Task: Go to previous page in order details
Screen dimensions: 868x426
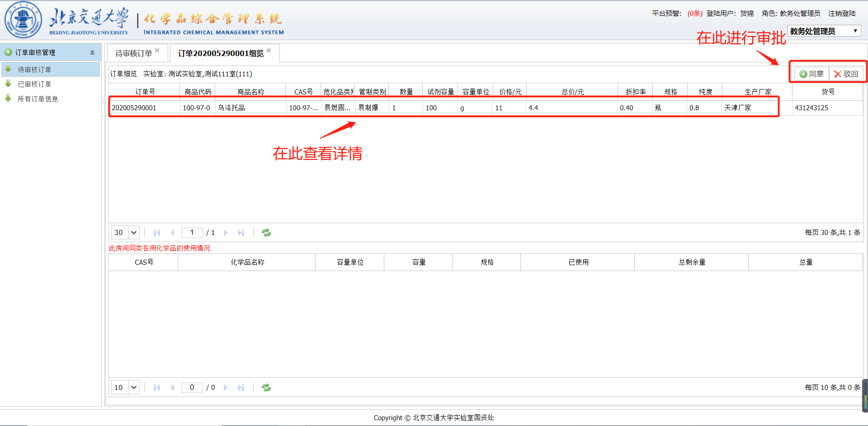Action: (172, 233)
